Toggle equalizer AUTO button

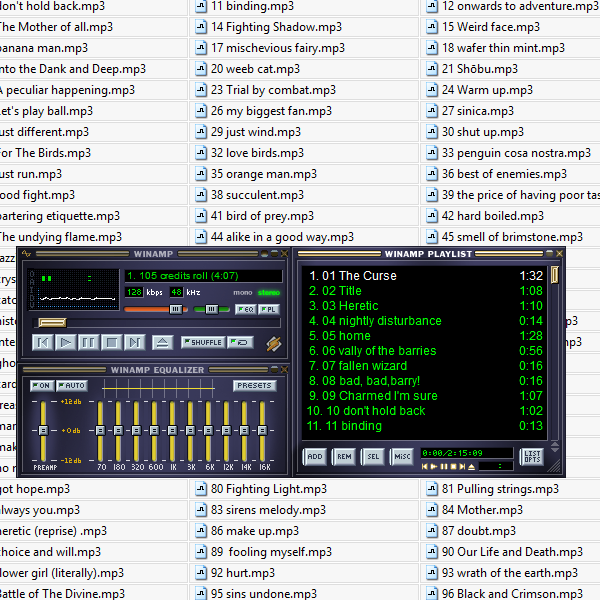click(72, 385)
